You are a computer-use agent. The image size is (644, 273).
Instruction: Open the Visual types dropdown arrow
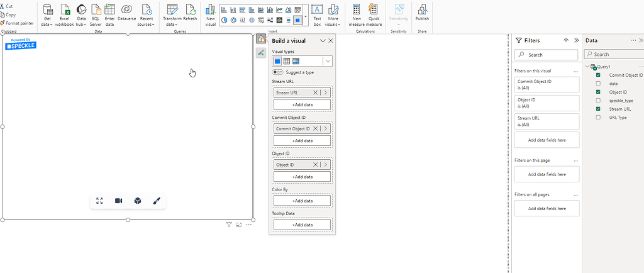[328, 61]
